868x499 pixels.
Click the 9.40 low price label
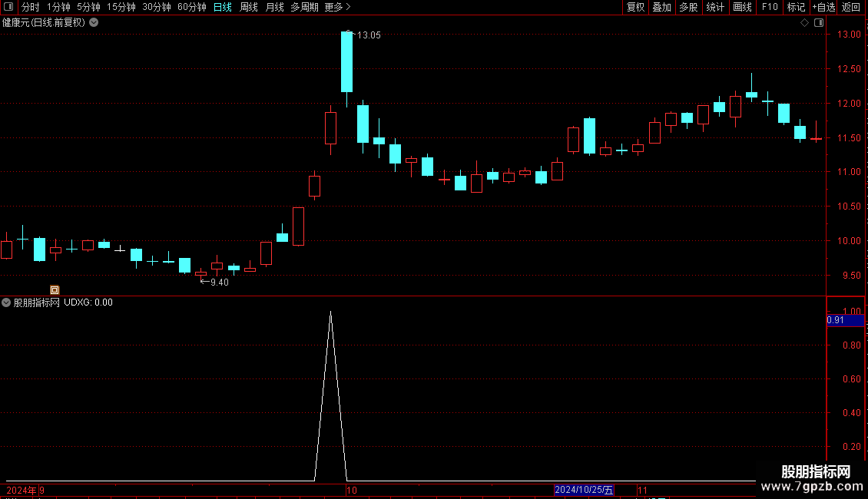219,283
